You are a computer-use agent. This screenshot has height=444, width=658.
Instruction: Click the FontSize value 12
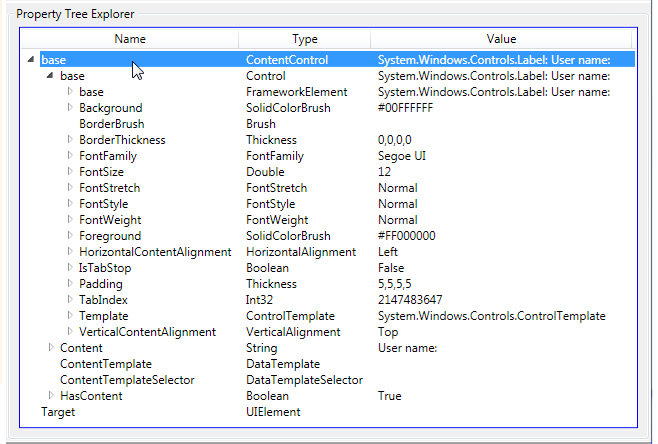pyautogui.click(x=384, y=172)
